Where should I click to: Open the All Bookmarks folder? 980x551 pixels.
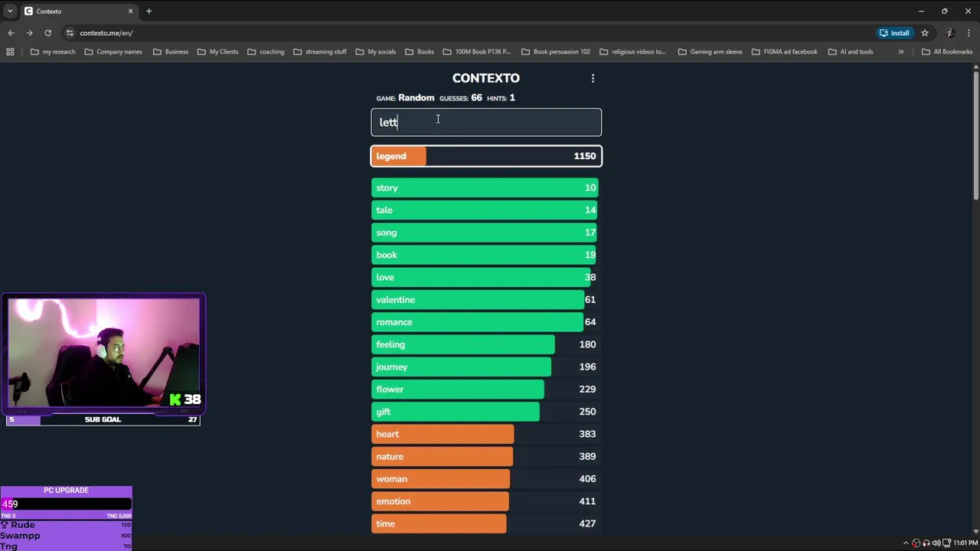(947, 52)
